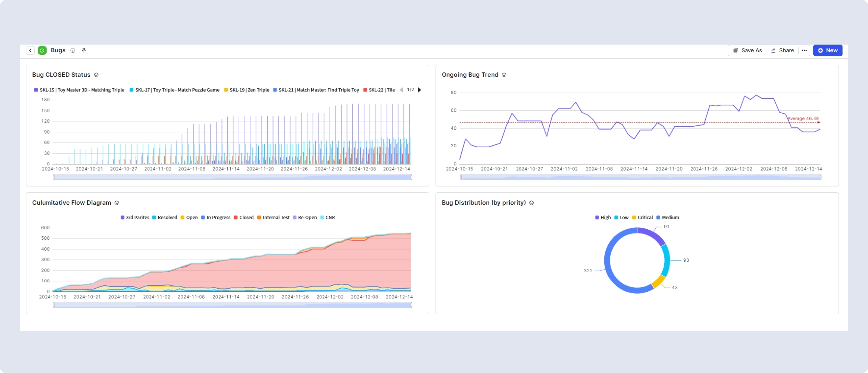This screenshot has height=373, width=868.
Task: Toggle CNR series in flow diagram
Action: 328,218
